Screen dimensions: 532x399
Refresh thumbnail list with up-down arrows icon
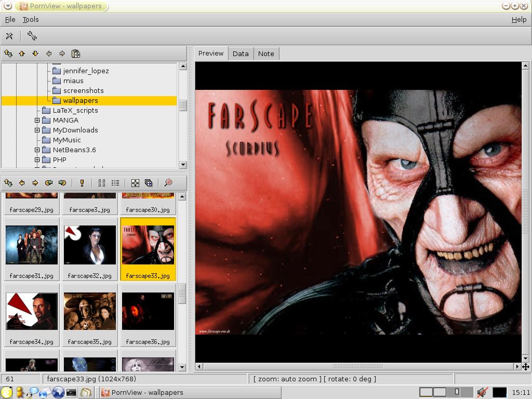tap(8, 183)
